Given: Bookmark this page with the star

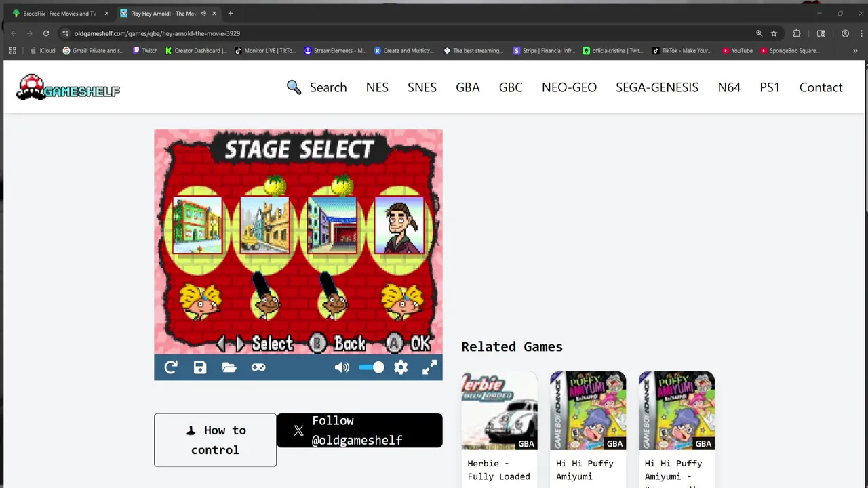Looking at the screenshot, I should tap(774, 33).
